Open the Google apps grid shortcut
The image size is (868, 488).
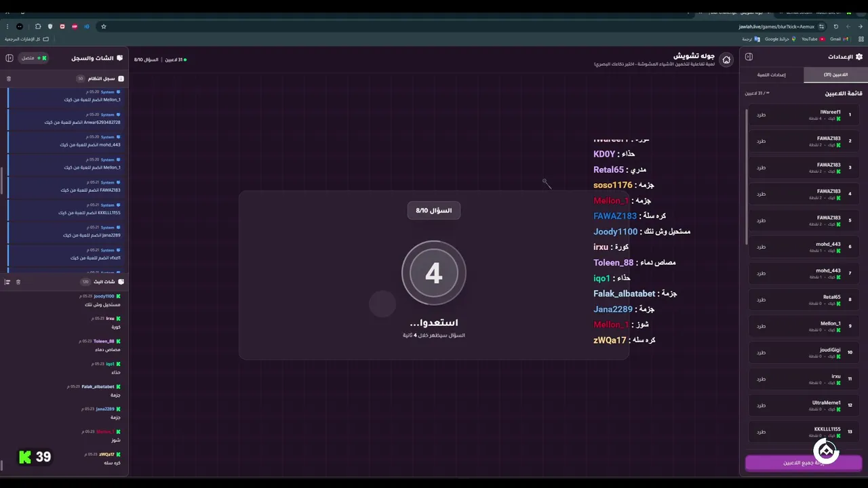click(x=861, y=39)
